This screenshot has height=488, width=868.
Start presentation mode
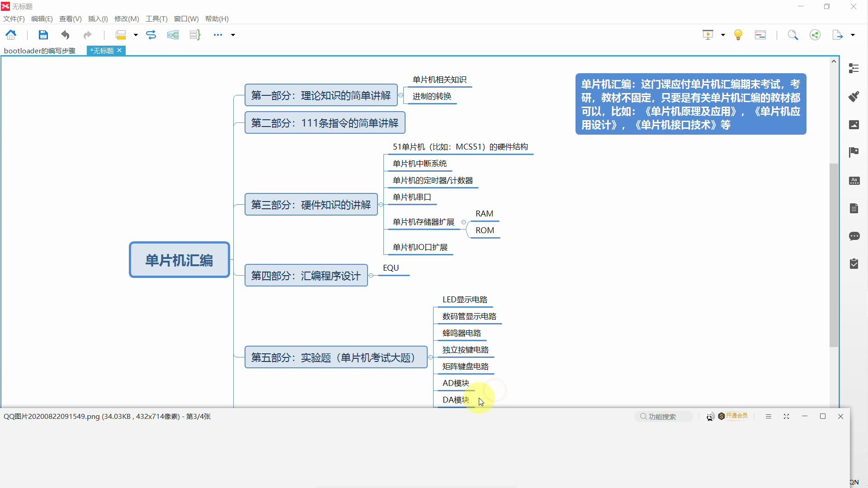708,35
